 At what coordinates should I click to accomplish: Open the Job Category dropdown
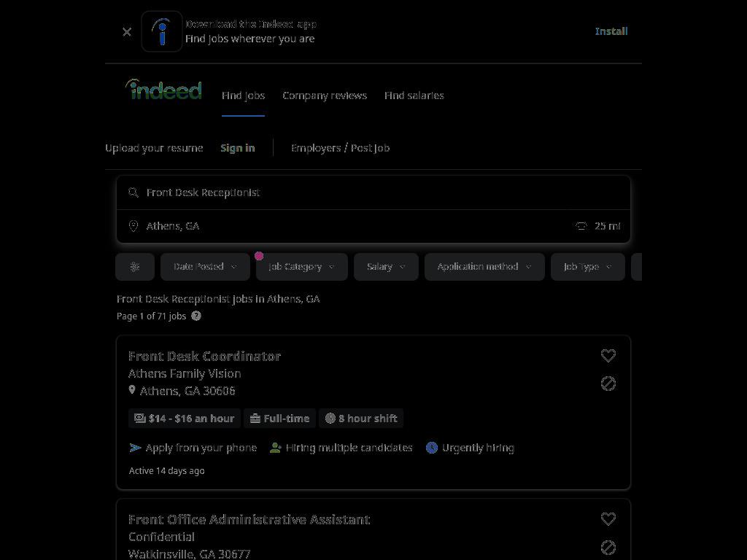point(302,267)
